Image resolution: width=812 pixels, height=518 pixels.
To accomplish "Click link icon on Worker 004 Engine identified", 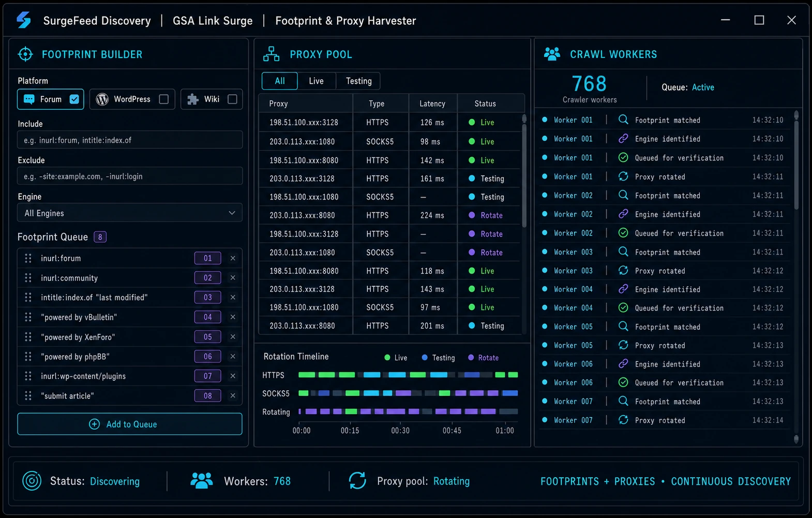I will click(x=624, y=289).
